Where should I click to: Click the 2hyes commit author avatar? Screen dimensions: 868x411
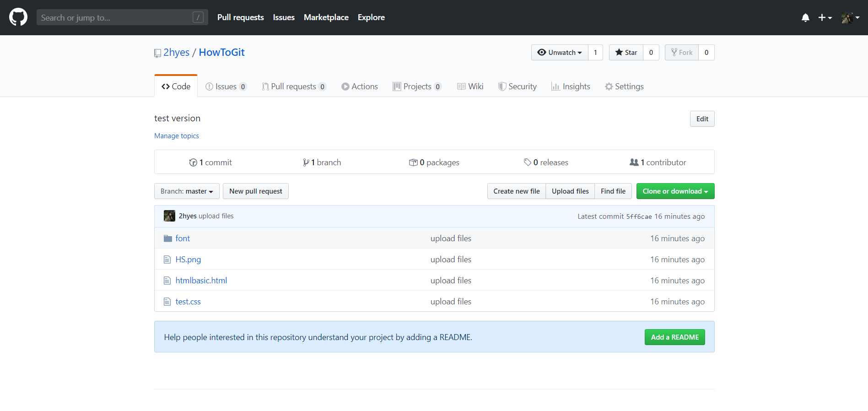pyautogui.click(x=169, y=216)
